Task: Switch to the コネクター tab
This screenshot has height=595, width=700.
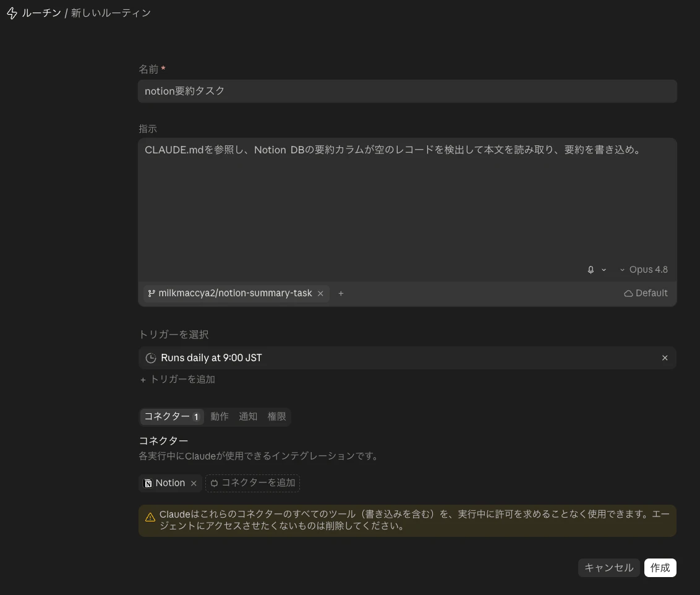Action: point(172,416)
